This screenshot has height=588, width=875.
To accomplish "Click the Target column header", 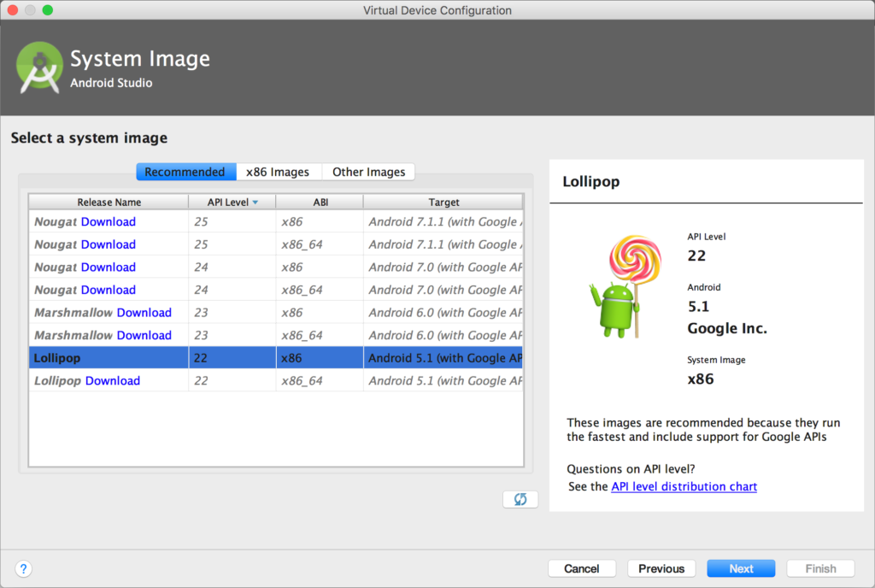I will (x=443, y=202).
